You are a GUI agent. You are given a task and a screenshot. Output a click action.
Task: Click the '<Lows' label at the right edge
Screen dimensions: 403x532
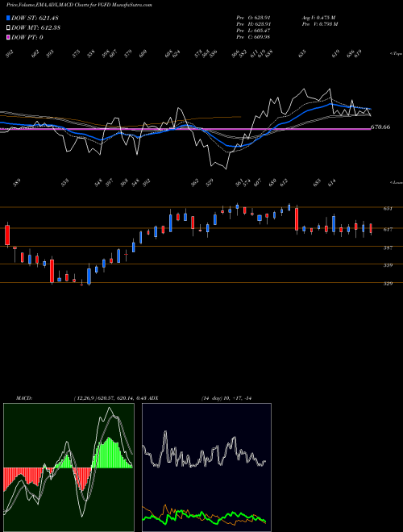(397, 182)
